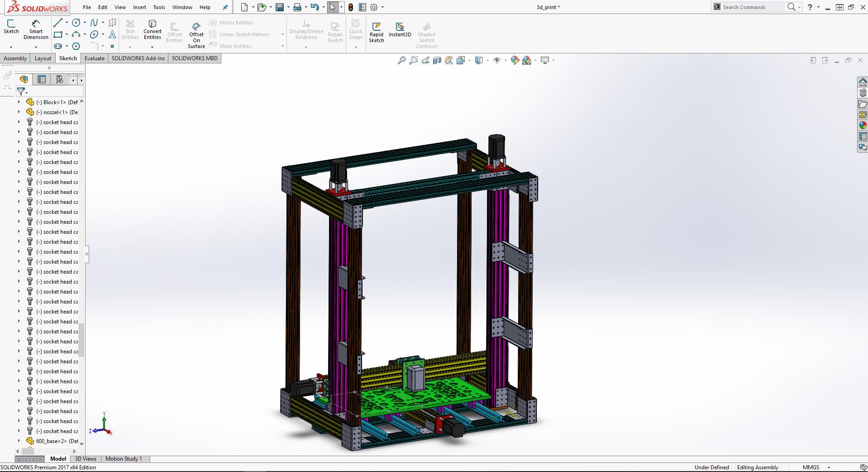Toggle the Select arrow tool

333,7
